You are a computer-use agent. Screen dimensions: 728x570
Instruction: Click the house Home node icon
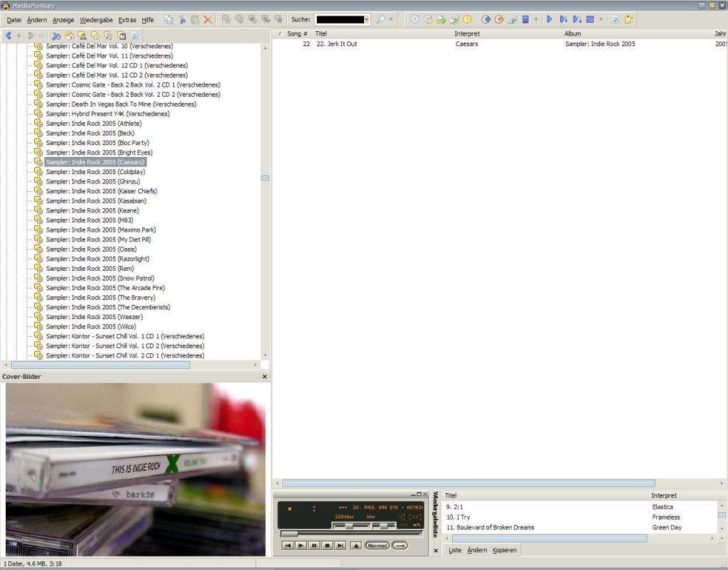point(69,36)
